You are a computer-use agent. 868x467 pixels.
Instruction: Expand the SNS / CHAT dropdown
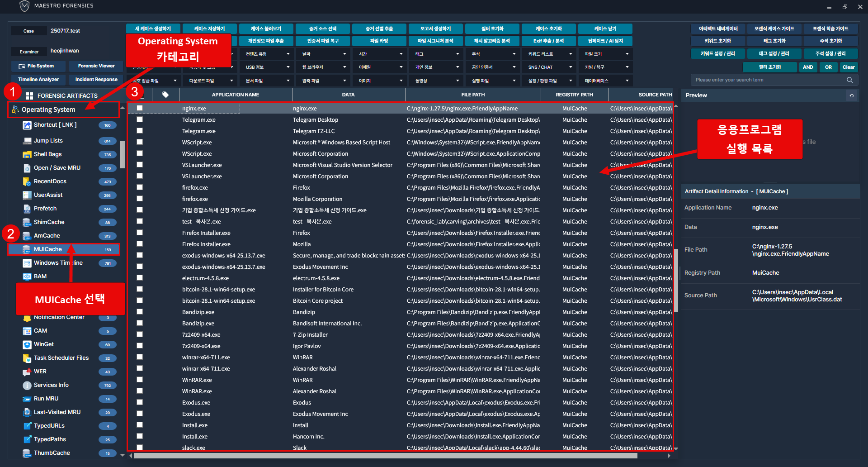click(x=549, y=67)
